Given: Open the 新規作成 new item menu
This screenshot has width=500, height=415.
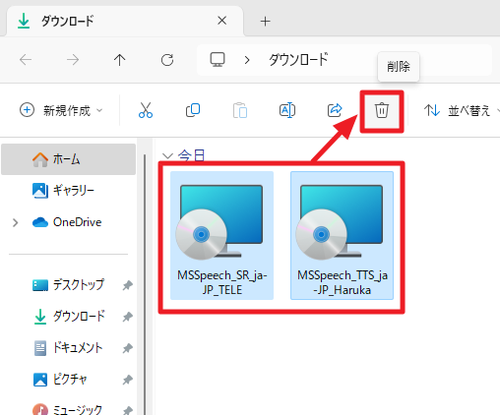Looking at the screenshot, I should [x=61, y=110].
